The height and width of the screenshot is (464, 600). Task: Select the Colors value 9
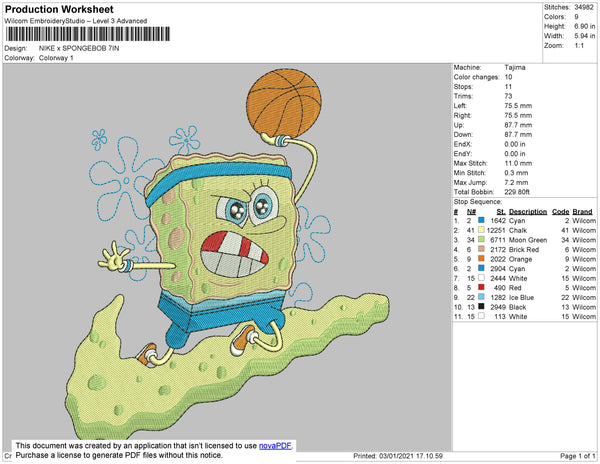click(x=576, y=17)
